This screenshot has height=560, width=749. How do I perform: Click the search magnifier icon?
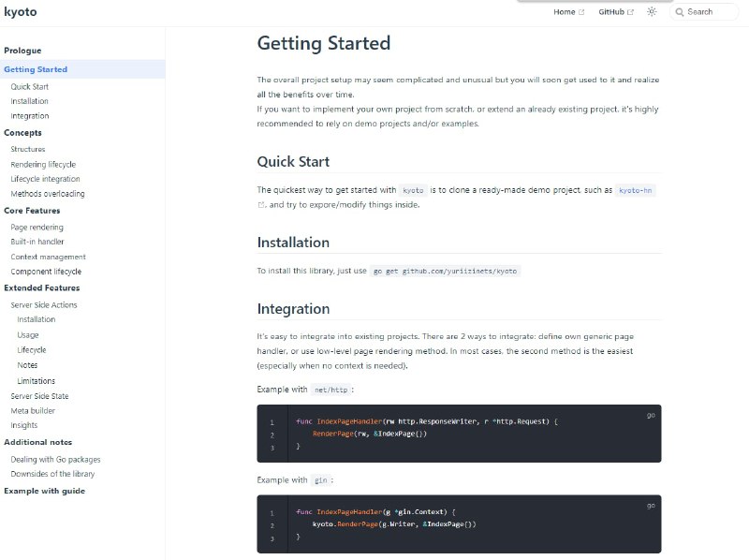click(679, 12)
